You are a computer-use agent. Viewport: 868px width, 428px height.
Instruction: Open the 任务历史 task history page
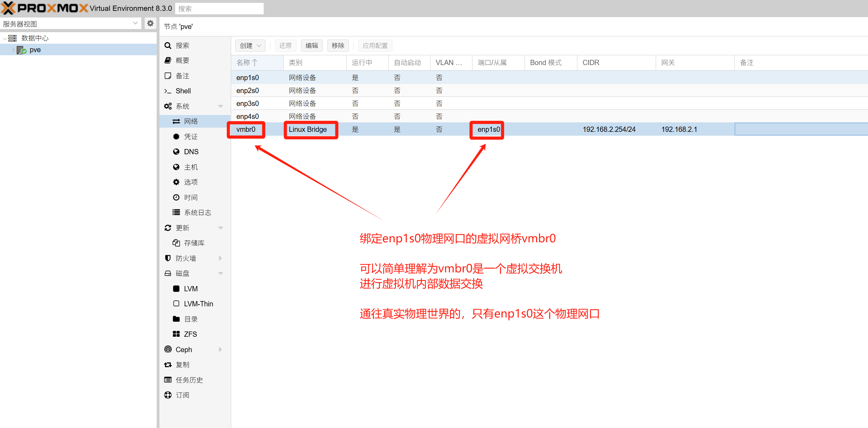tap(189, 380)
